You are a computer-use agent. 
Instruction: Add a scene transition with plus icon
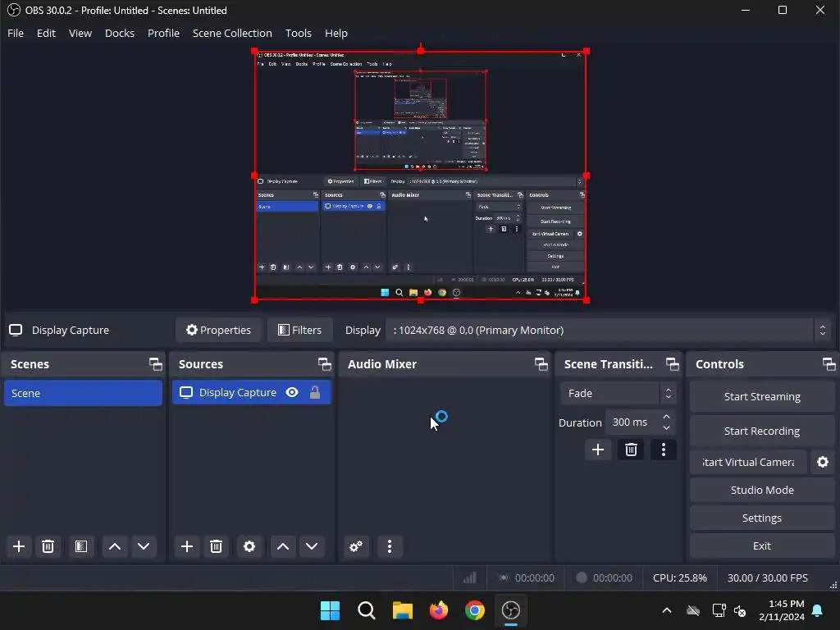[x=598, y=450]
